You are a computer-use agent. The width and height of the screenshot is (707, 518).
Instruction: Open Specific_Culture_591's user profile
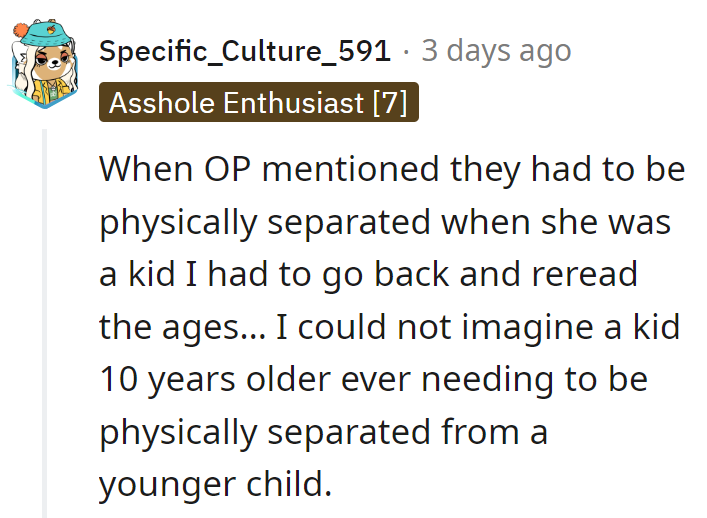(245, 51)
